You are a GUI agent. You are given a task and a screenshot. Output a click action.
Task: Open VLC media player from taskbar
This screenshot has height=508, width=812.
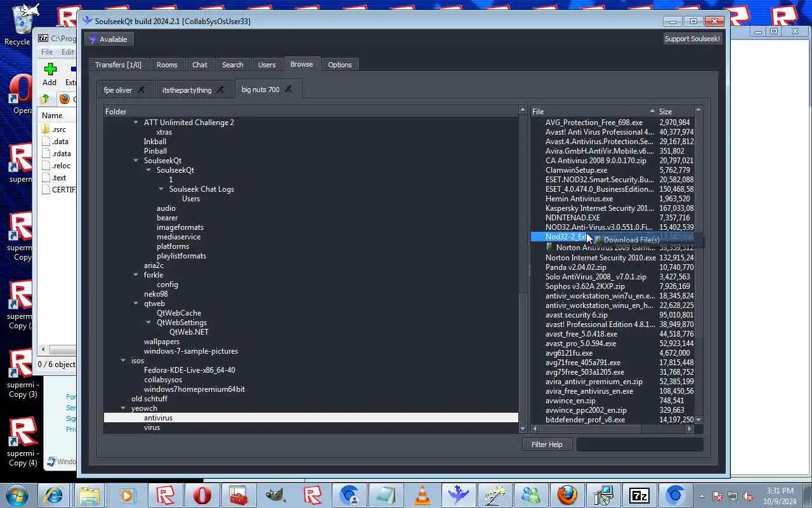pyautogui.click(x=422, y=495)
